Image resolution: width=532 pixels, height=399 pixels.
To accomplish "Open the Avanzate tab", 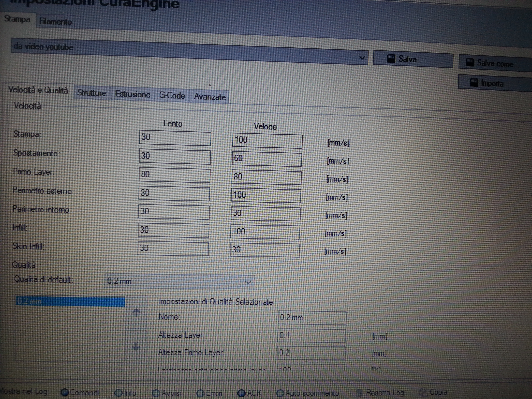I will (x=210, y=97).
